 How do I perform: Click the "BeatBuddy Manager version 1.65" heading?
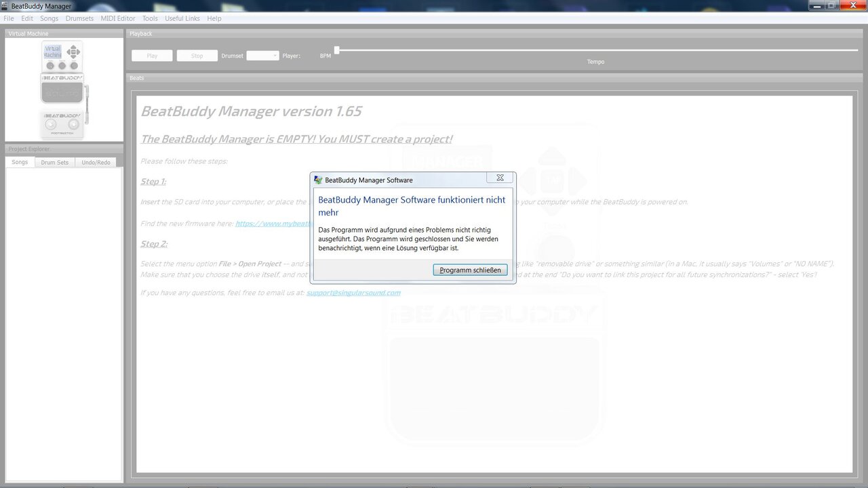[251, 111]
